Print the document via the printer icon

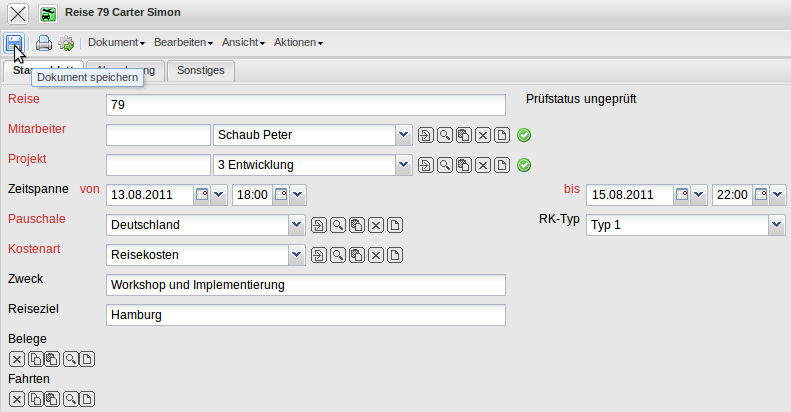click(x=44, y=43)
